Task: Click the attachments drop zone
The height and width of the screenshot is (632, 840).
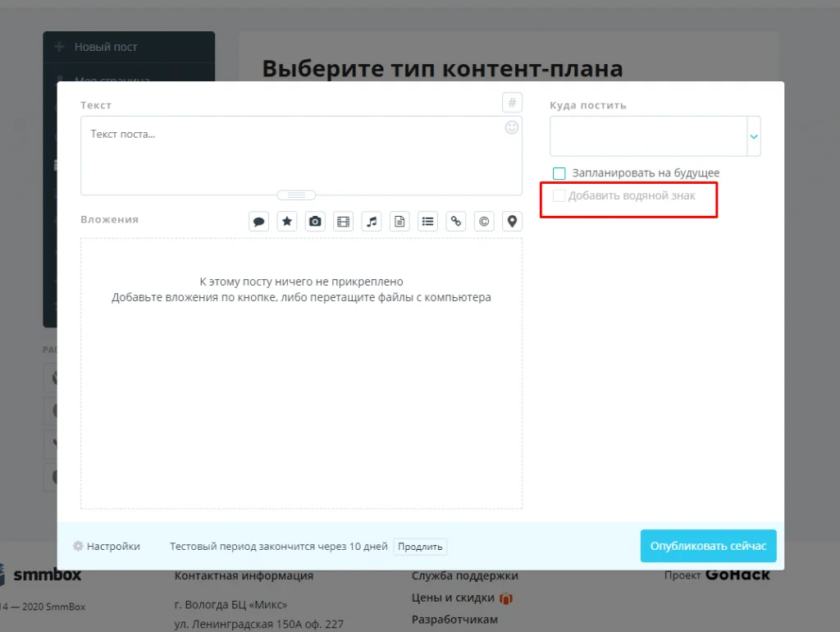Action: 301,373
